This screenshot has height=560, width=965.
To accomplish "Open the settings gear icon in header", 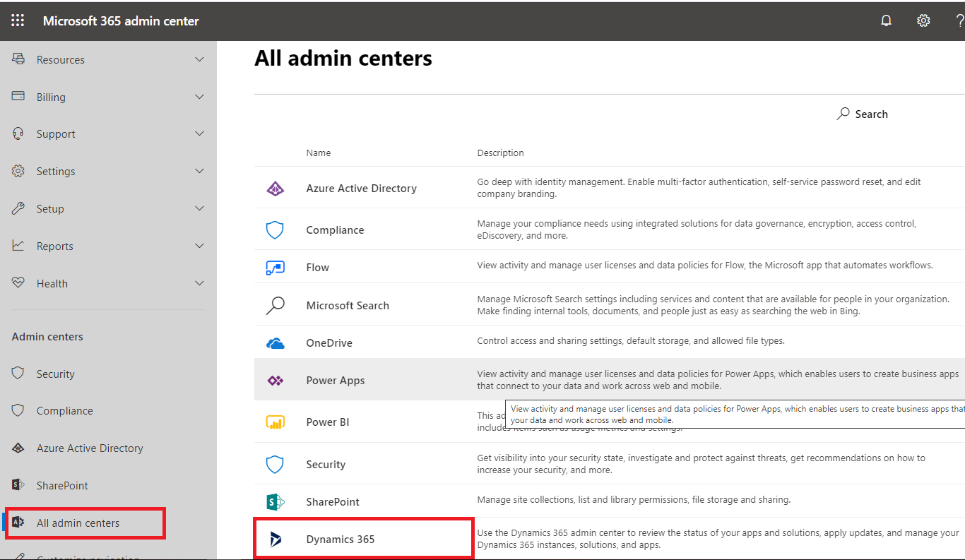I will pos(923,20).
